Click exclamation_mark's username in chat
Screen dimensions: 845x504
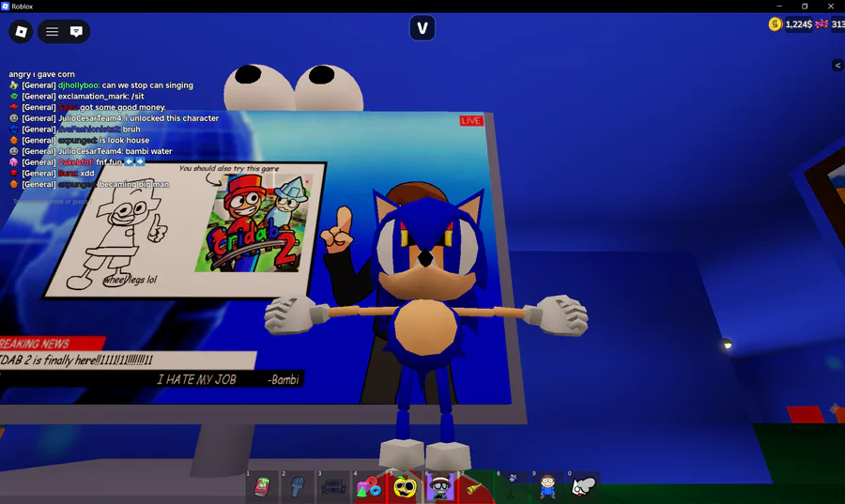93,97
